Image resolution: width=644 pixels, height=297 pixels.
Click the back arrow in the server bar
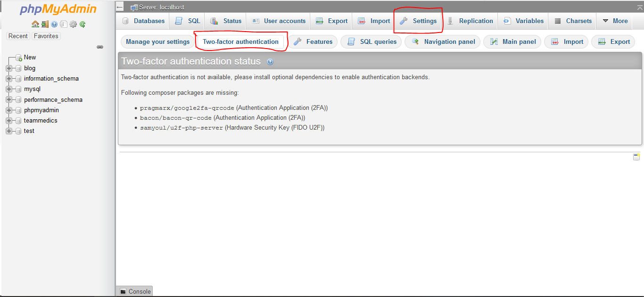(x=119, y=7)
